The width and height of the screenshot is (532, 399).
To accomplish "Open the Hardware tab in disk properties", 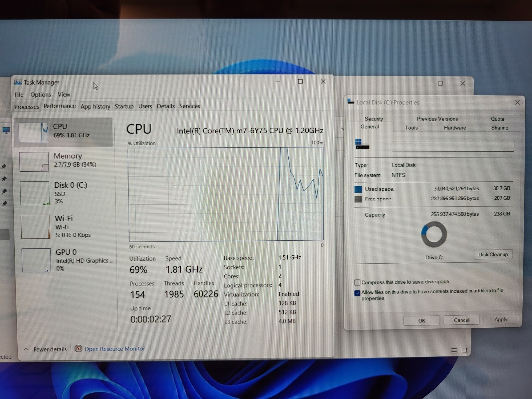I will [455, 128].
